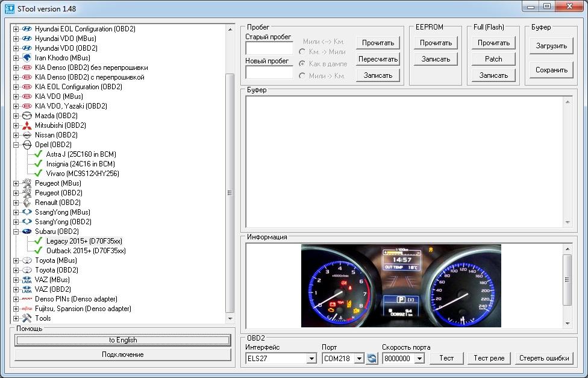Click the Тест реле button
Image resolution: width=588 pixels, height=378 pixels.
click(x=489, y=358)
